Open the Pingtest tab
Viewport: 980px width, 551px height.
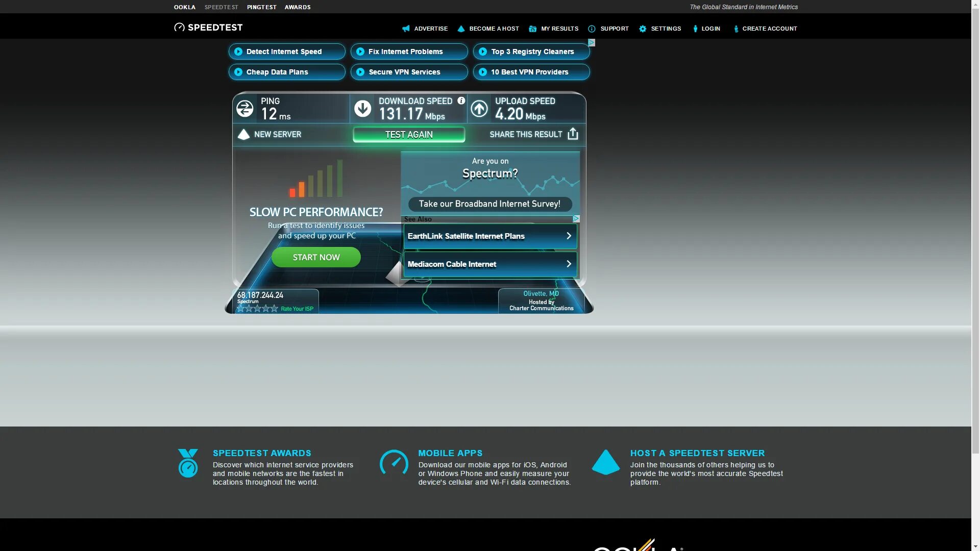point(261,7)
